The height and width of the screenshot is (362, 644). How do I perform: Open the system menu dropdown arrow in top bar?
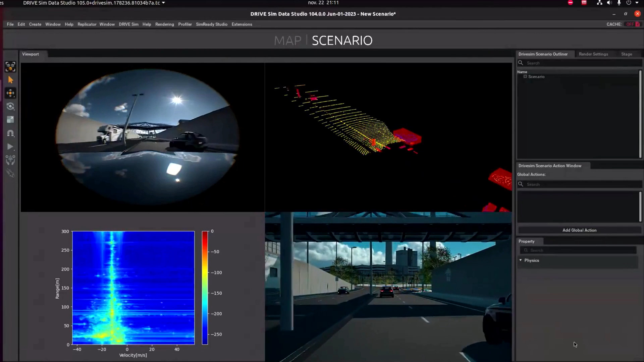pos(637,3)
